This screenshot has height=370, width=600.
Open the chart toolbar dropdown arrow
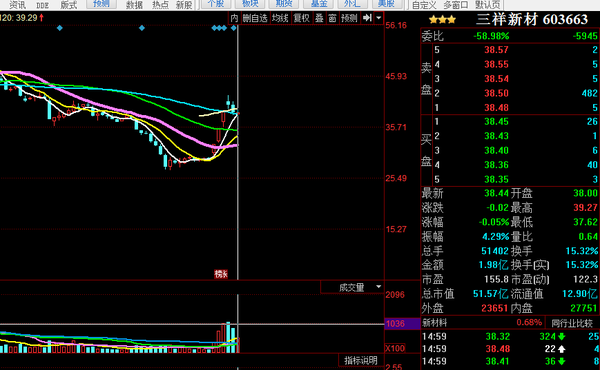click(378, 18)
